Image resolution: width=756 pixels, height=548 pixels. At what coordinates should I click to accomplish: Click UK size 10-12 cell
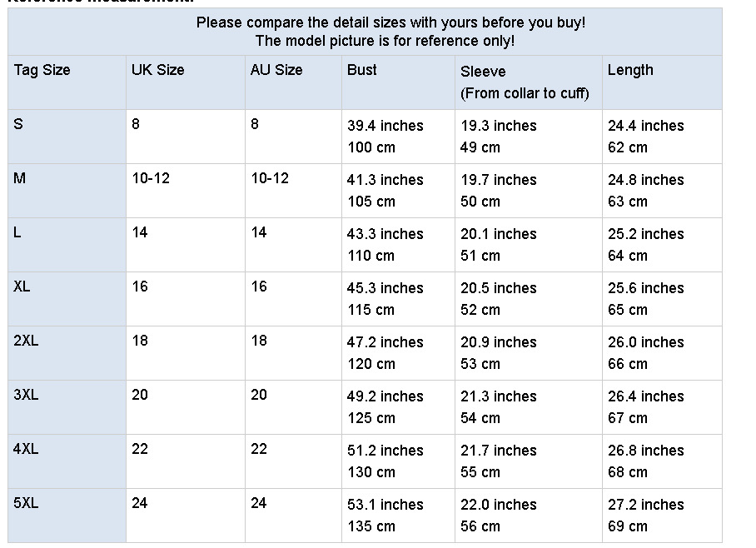pyautogui.click(x=151, y=178)
